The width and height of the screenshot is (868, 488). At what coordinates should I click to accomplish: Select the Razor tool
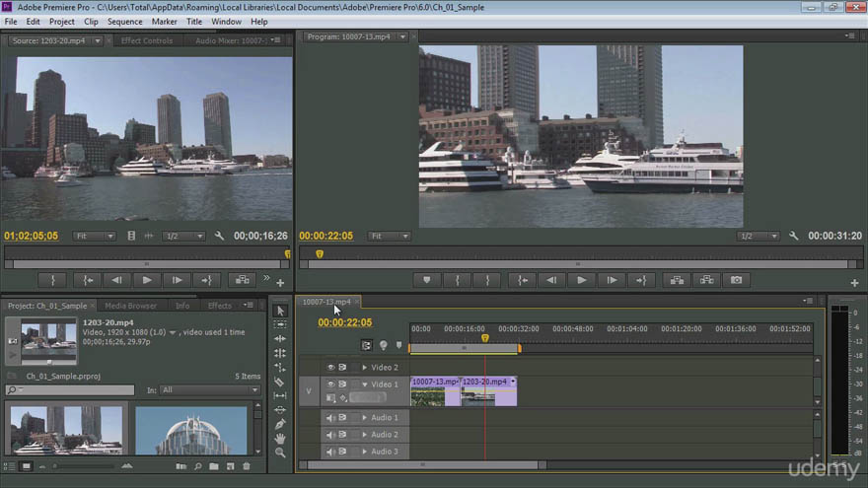point(280,382)
